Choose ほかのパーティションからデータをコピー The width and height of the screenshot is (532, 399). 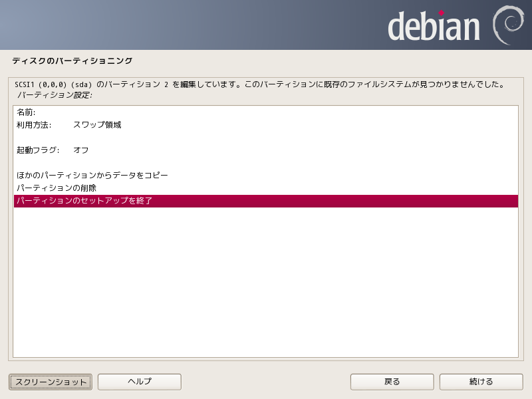pos(92,176)
